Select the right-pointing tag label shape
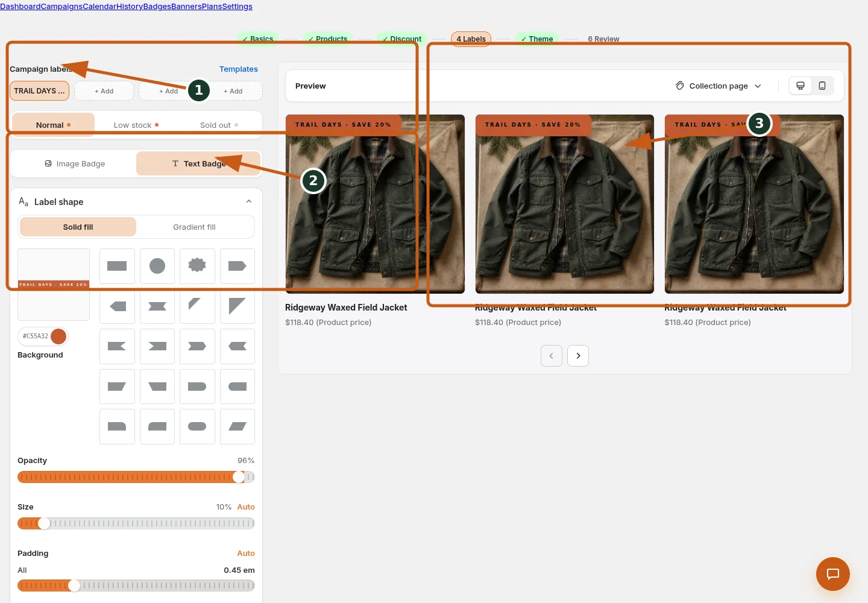The height and width of the screenshot is (603, 868). point(237,266)
